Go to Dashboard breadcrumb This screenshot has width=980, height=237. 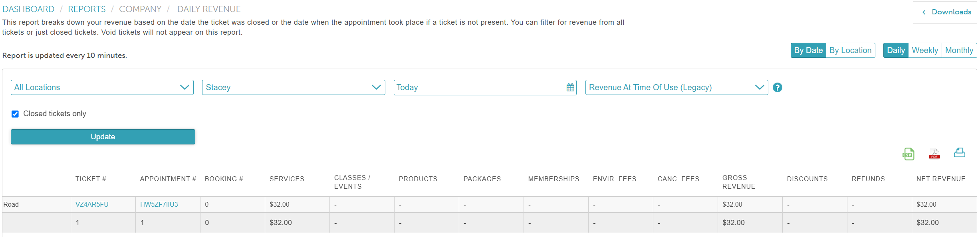tap(28, 9)
